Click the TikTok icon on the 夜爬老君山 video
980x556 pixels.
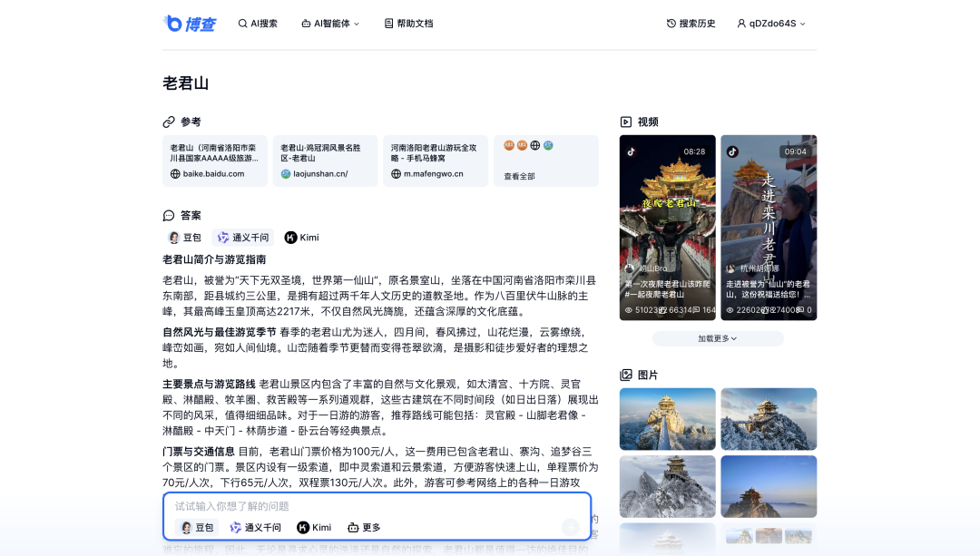(x=632, y=151)
